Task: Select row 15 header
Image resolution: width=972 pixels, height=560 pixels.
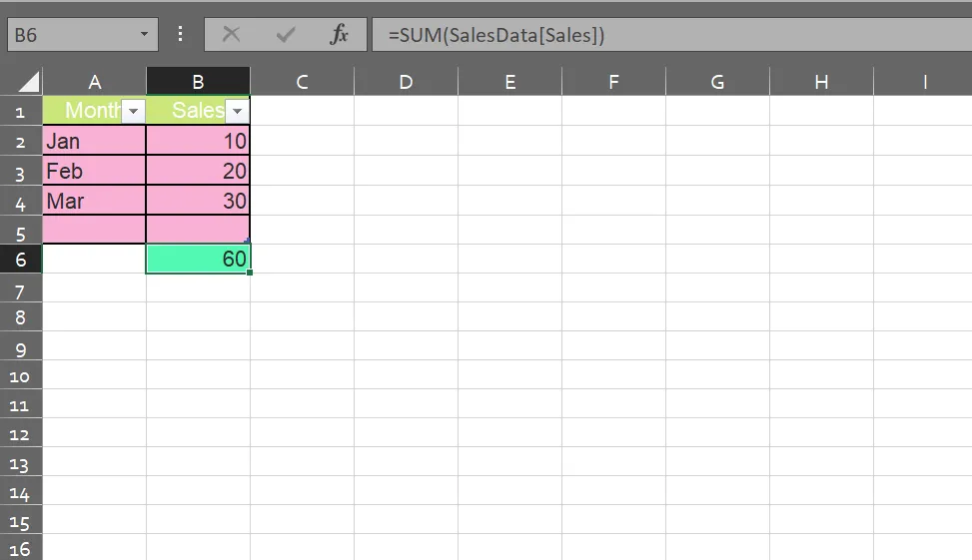Action: click(x=20, y=520)
